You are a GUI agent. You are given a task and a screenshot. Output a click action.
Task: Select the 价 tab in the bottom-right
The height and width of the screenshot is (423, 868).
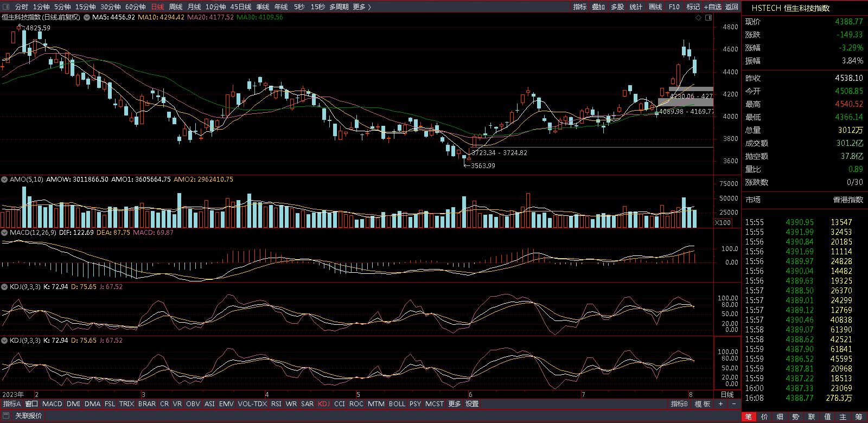point(764,416)
